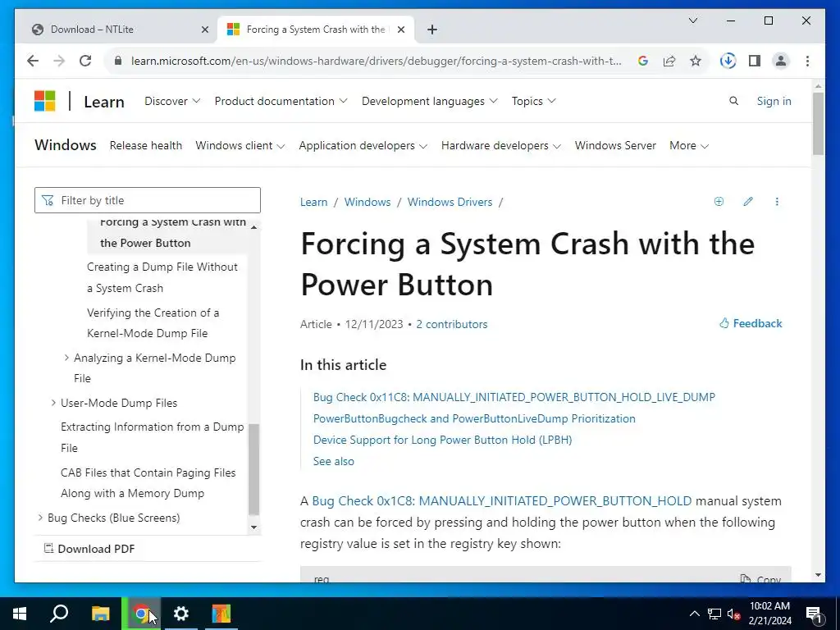Bookmark this page with the star icon
The width and height of the screenshot is (840, 630).
click(696, 61)
